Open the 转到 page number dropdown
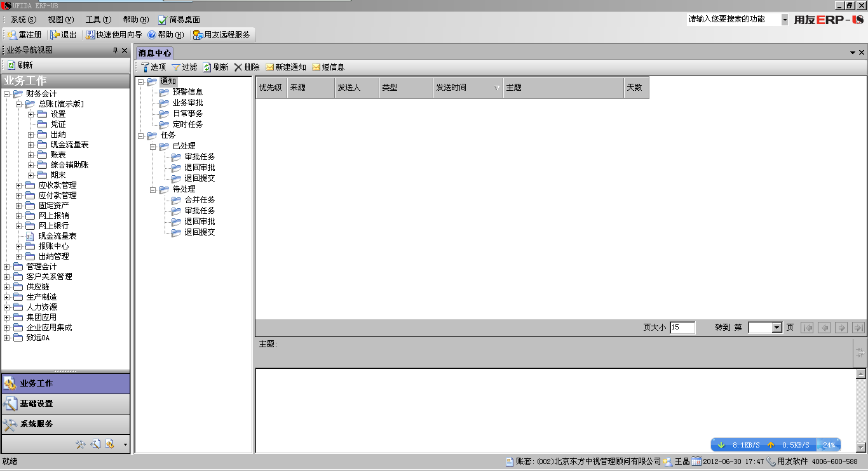 tap(776, 328)
